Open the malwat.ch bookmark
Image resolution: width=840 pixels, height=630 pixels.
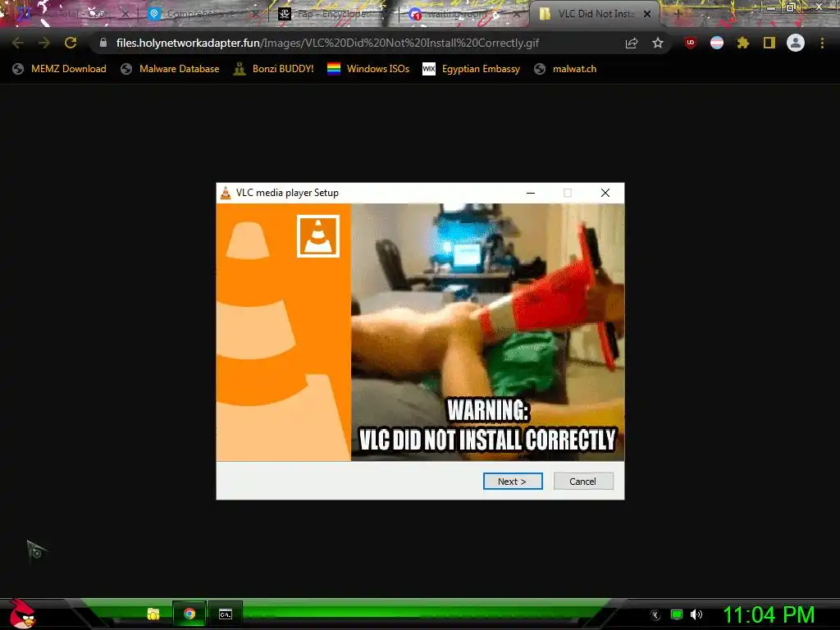[565, 69]
